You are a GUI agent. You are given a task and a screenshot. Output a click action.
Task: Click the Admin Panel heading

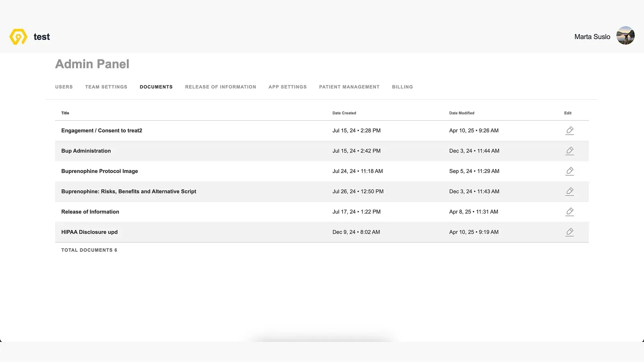coord(92,64)
